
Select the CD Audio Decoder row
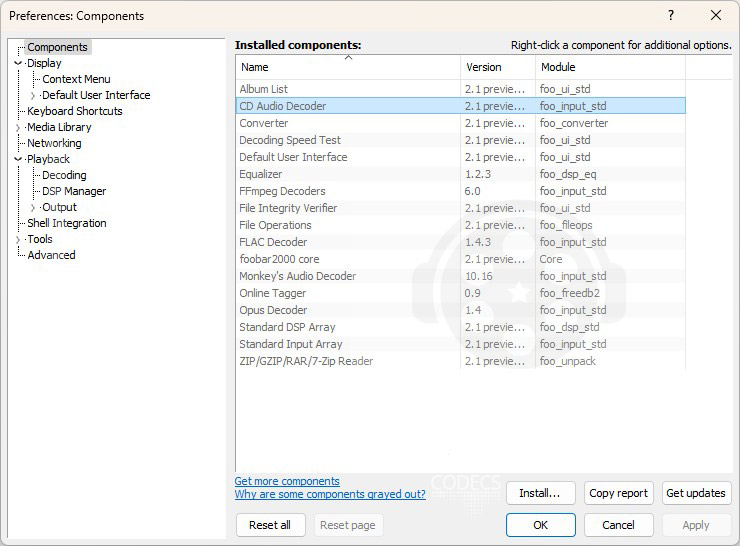click(x=461, y=106)
